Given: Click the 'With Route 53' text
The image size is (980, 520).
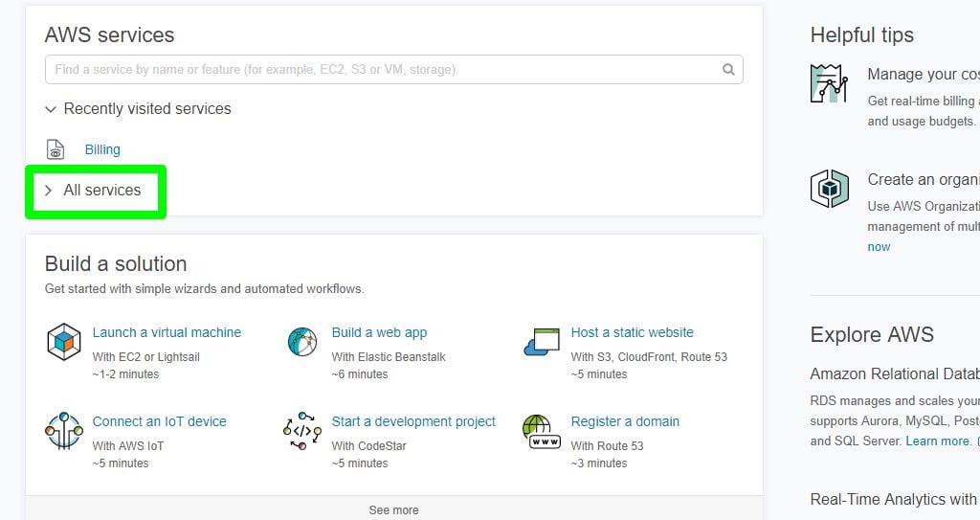Looking at the screenshot, I should [x=607, y=445].
